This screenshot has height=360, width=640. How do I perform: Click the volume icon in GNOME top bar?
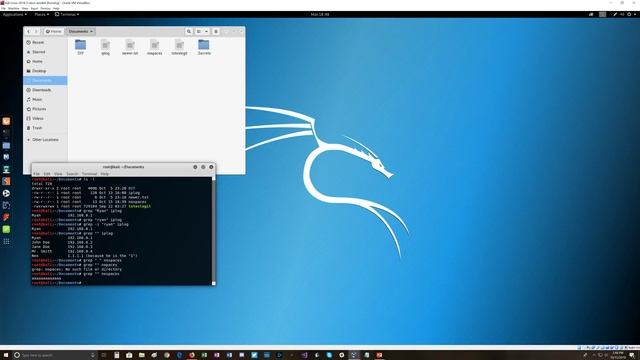tap(622, 14)
